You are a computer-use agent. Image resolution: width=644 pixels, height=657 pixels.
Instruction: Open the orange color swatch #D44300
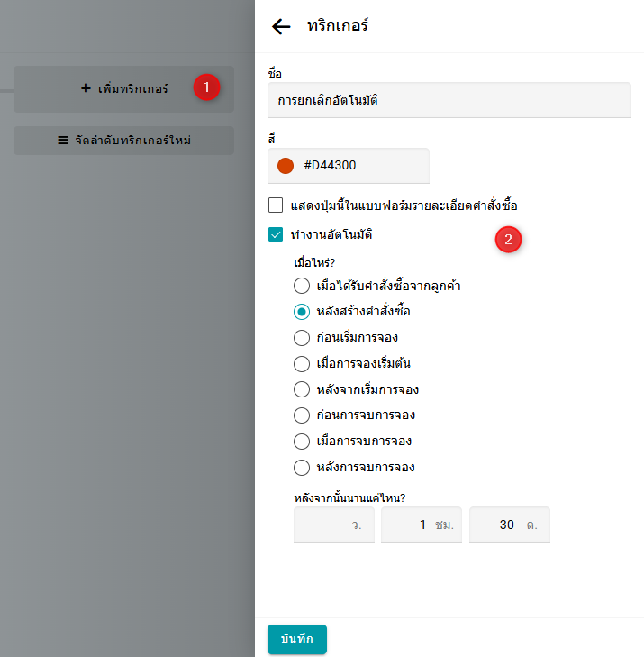[x=286, y=166]
